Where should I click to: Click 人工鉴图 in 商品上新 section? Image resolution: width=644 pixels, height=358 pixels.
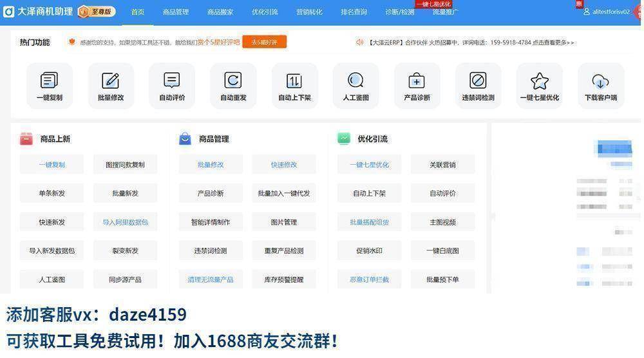coord(52,279)
